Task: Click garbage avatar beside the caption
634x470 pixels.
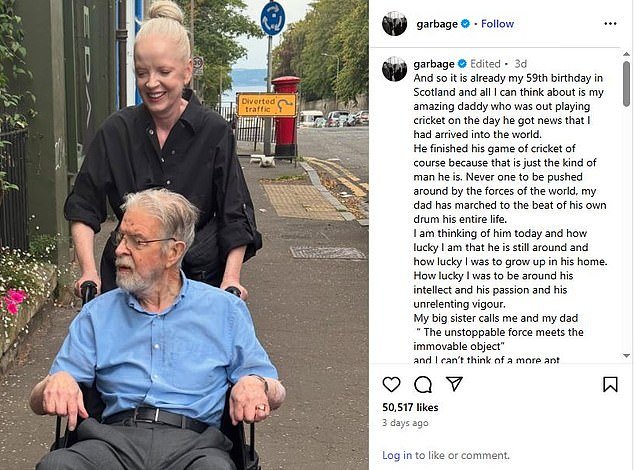Action: coord(394,69)
